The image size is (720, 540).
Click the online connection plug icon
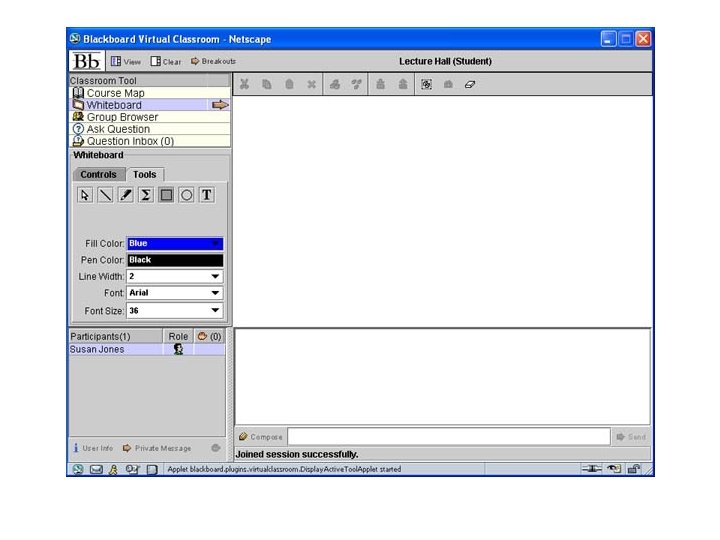pos(591,469)
